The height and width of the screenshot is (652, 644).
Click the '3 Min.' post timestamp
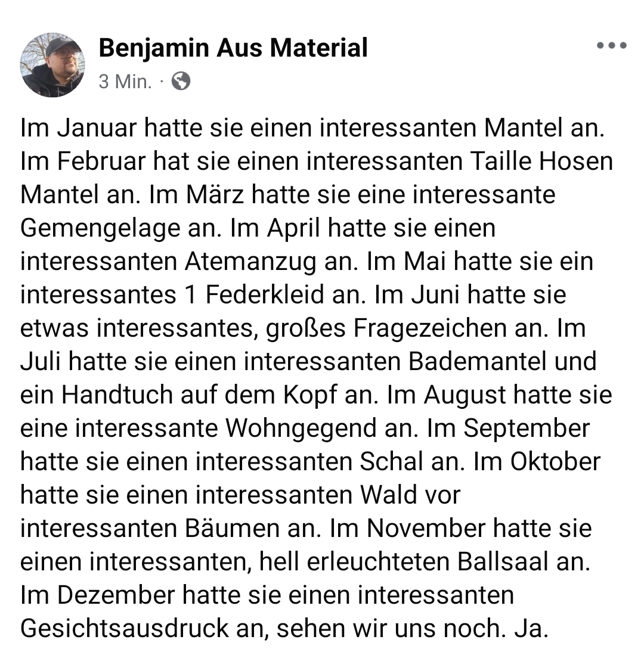[x=125, y=81]
